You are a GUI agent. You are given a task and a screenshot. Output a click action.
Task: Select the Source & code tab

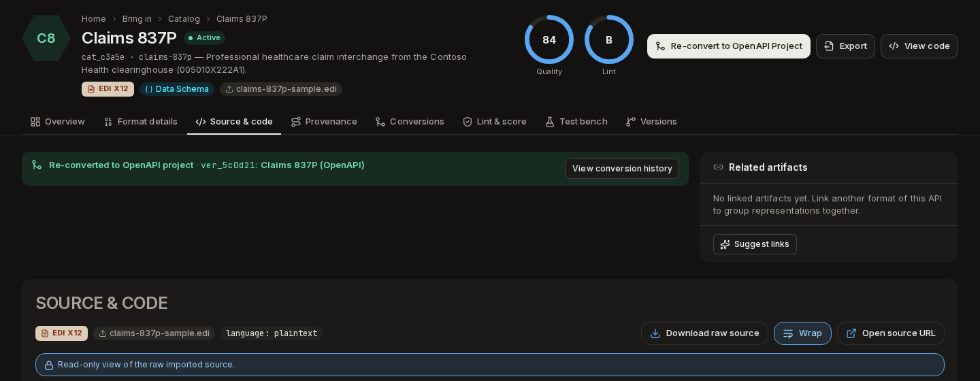pos(234,122)
